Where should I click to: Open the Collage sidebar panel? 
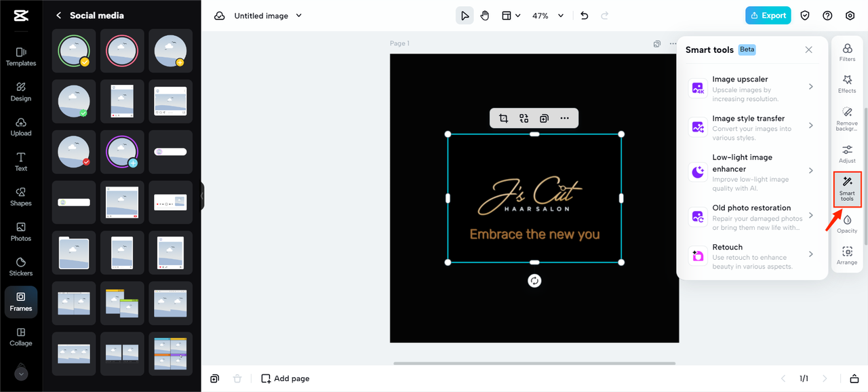click(x=21, y=337)
